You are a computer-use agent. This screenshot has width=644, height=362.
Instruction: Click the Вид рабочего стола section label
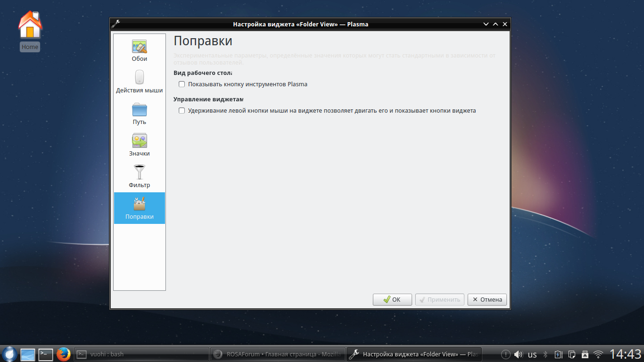[x=203, y=73]
